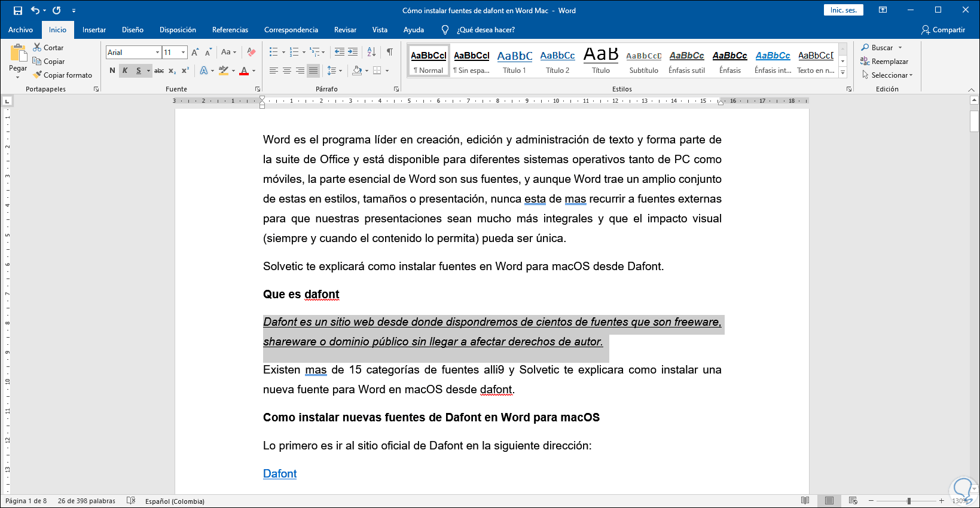Copy selection with Copiar
The width and height of the screenshot is (980, 508).
tap(48, 62)
